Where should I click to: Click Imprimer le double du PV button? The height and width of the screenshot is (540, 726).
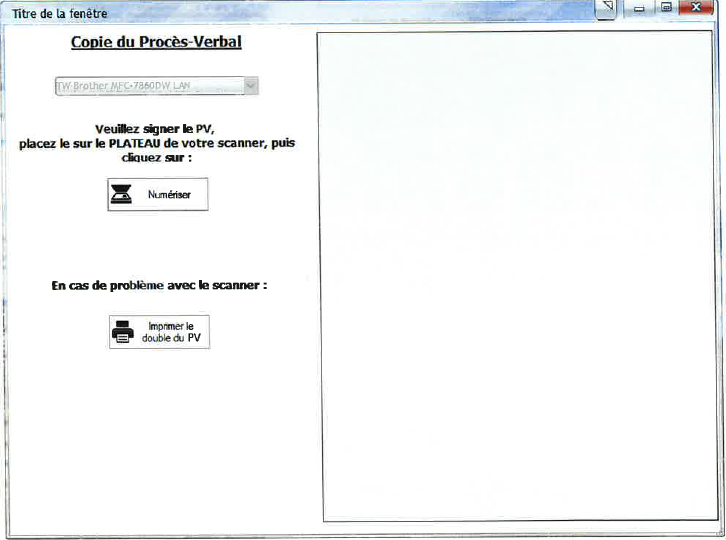159,332
